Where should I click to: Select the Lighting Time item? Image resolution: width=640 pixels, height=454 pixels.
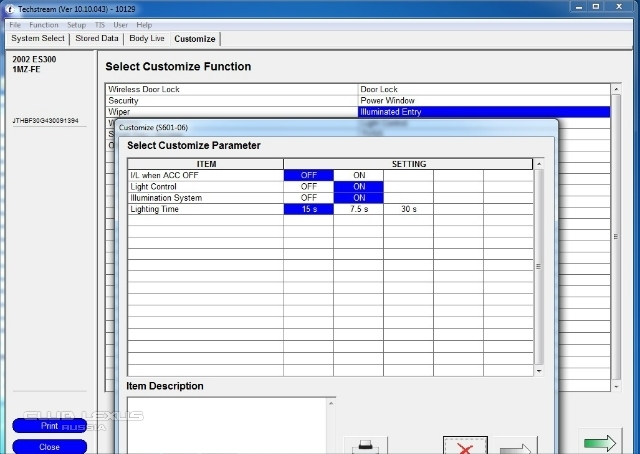point(205,209)
